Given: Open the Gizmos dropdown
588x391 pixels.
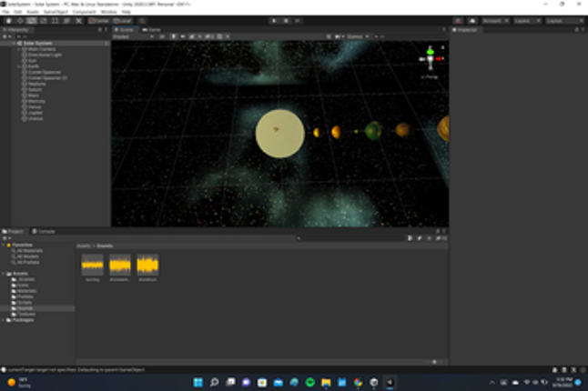Looking at the screenshot, I should pyautogui.click(x=358, y=36).
